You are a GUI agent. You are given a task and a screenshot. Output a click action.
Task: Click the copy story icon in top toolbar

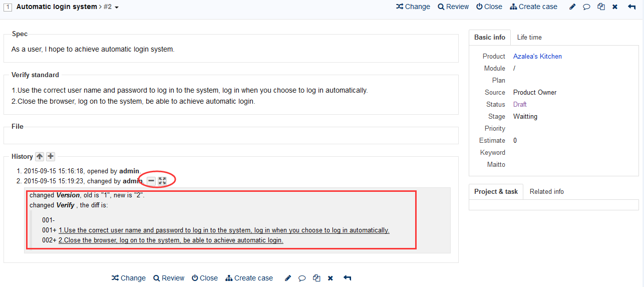tap(601, 7)
